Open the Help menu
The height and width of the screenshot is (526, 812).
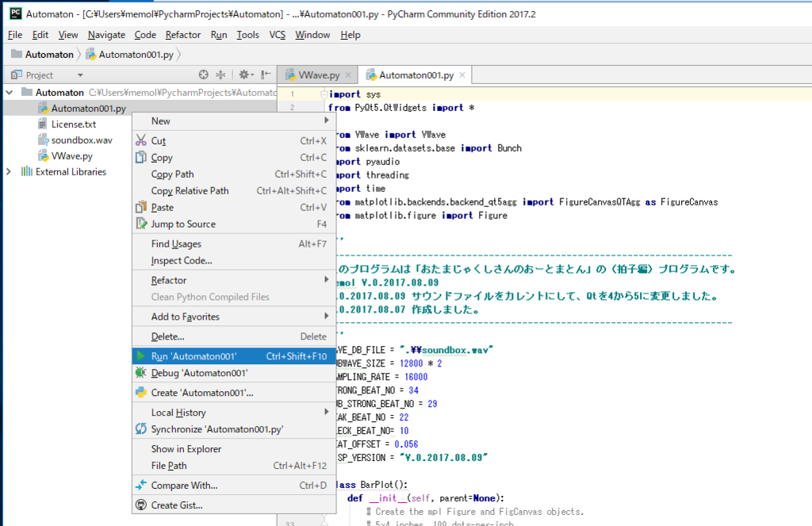pyautogui.click(x=350, y=35)
